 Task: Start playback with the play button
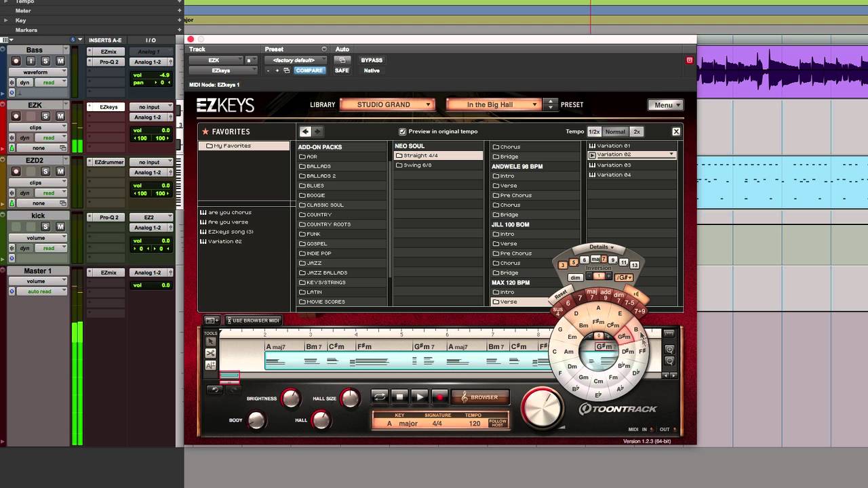point(420,397)
